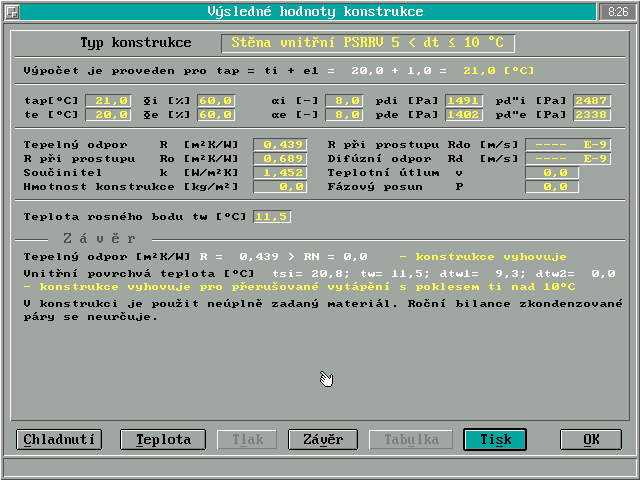
Task: Click the dew point tw field 11,5
Action: click(271, 217)
